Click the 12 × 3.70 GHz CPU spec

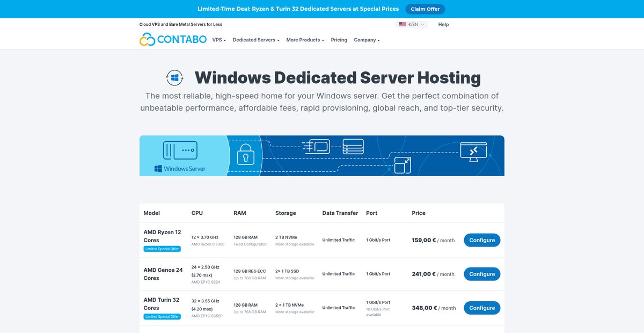[x=205, y=237]
